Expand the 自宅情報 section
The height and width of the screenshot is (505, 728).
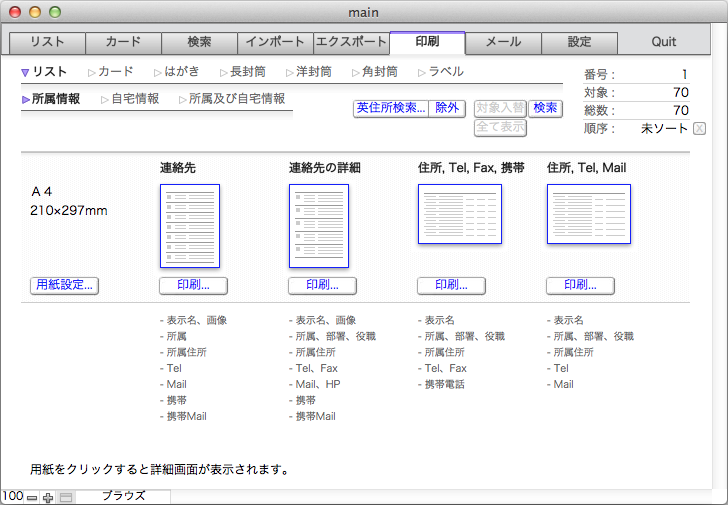(134, 99)
